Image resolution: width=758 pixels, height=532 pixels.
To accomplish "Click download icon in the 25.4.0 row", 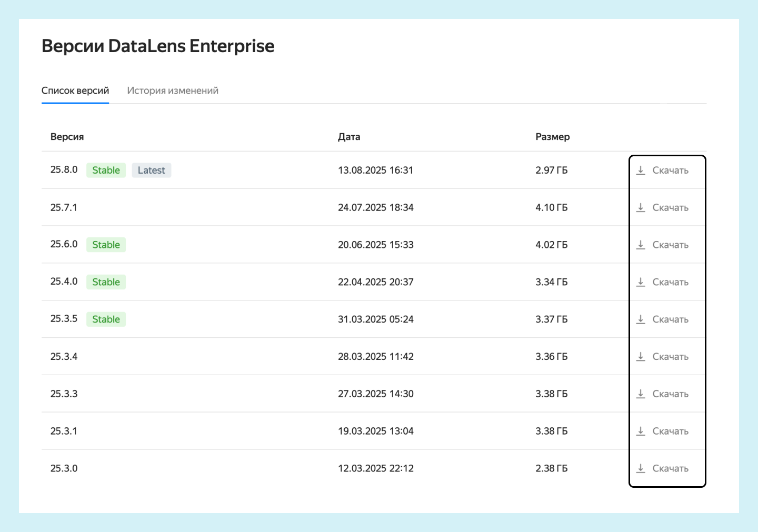I will point(641,282).
